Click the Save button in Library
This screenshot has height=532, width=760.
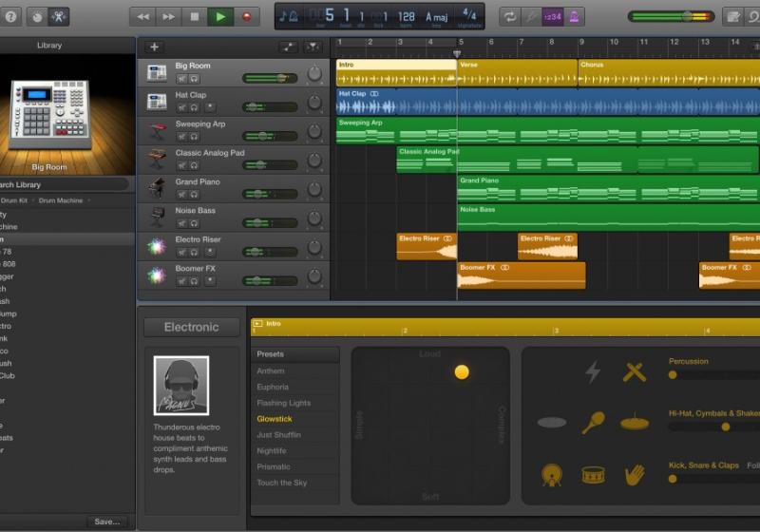click(x=106, y=522)
